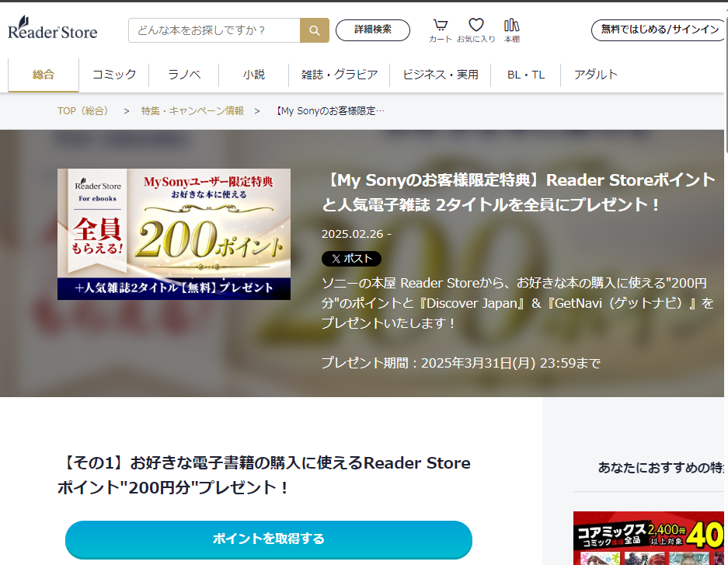The image size is (728, 565).
Task: Click the magnifying glass search button
Action: 315,30
